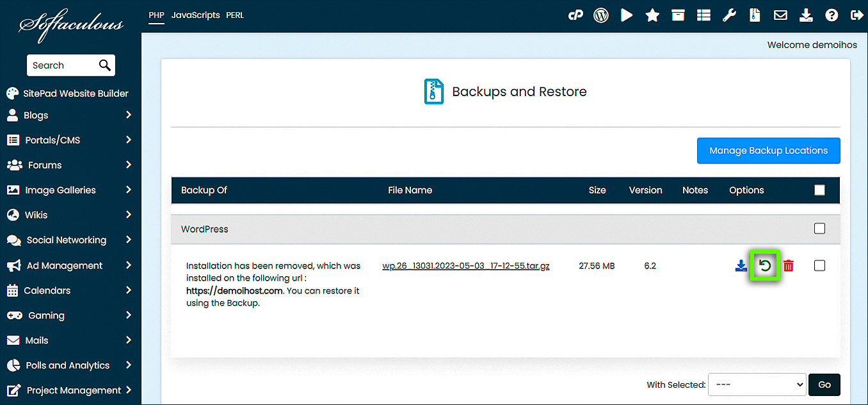Click the logout icon at top right
This screenshot has height=405, width=868.
[856, 15]
